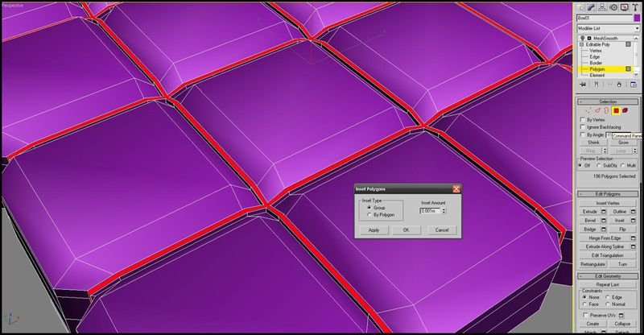The height and width of the screenshot is (335, 644).
Task: Select the Polygon sub-object selection icon
Action: (616, 110)
